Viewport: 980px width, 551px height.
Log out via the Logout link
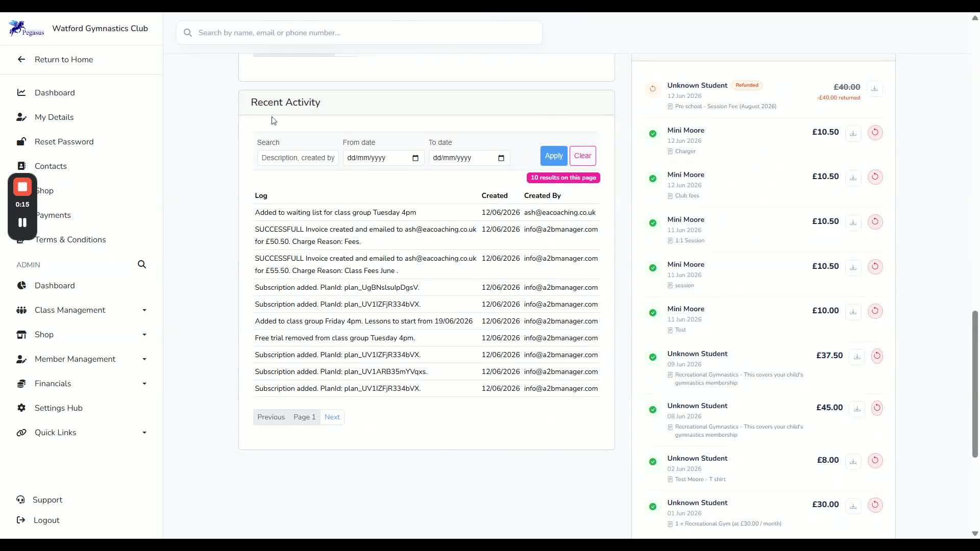46,520
